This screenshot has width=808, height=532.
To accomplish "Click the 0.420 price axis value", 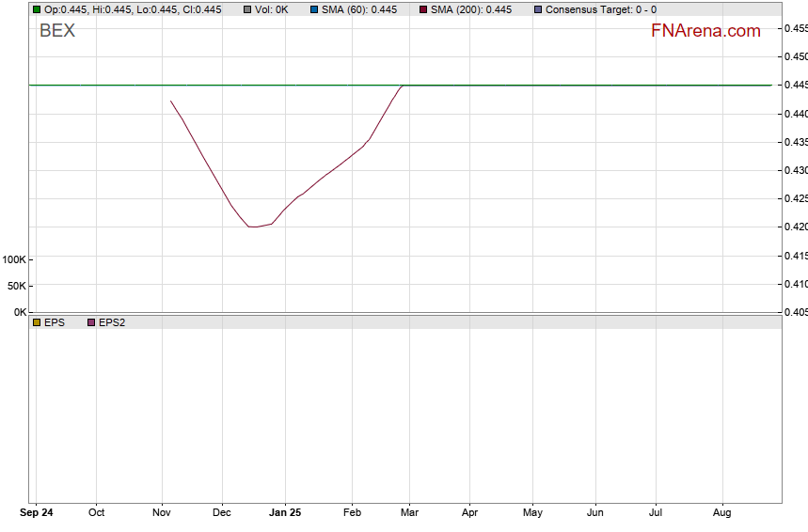I will coord(795,227).
